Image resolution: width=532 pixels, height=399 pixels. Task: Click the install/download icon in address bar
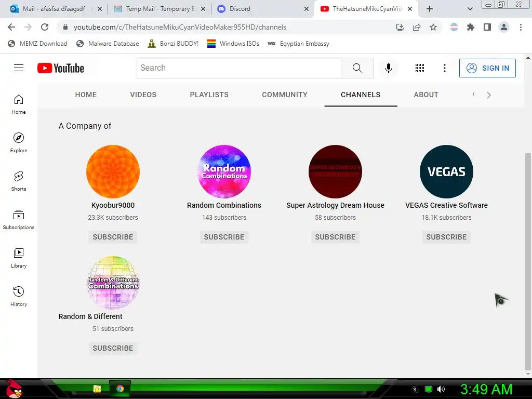(400, 27)
